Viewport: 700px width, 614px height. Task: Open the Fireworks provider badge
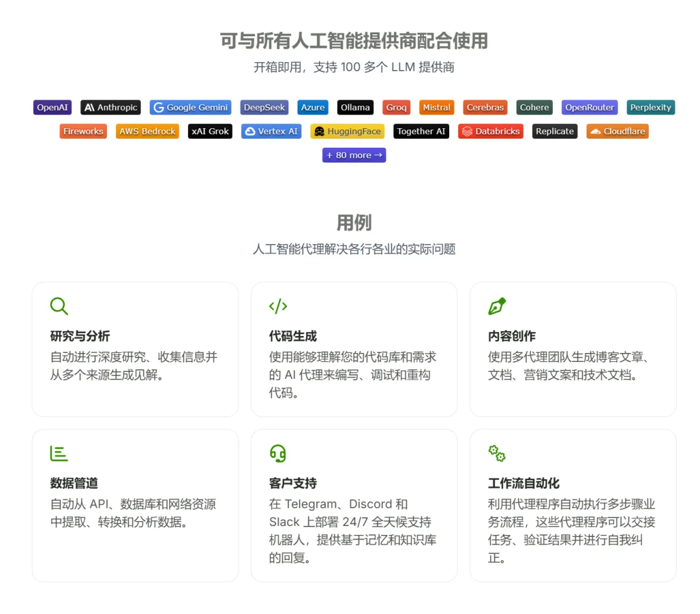tap(84, 131)
